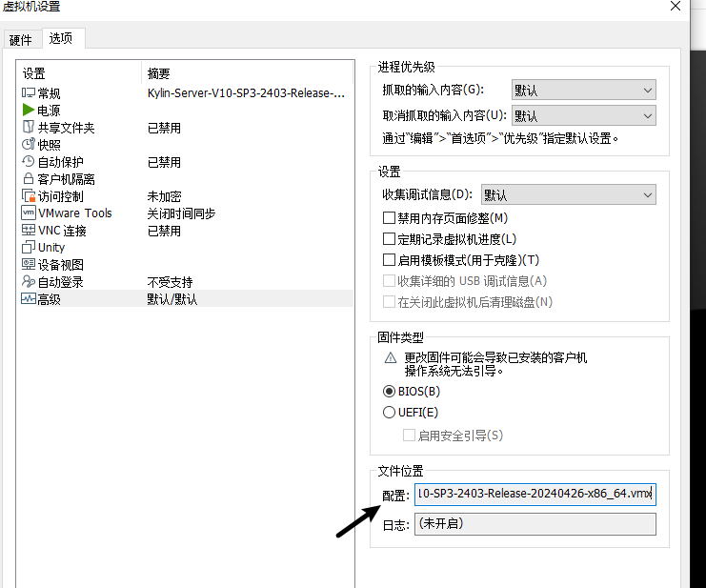Click the 不受支持 summary text

point(171,282)
